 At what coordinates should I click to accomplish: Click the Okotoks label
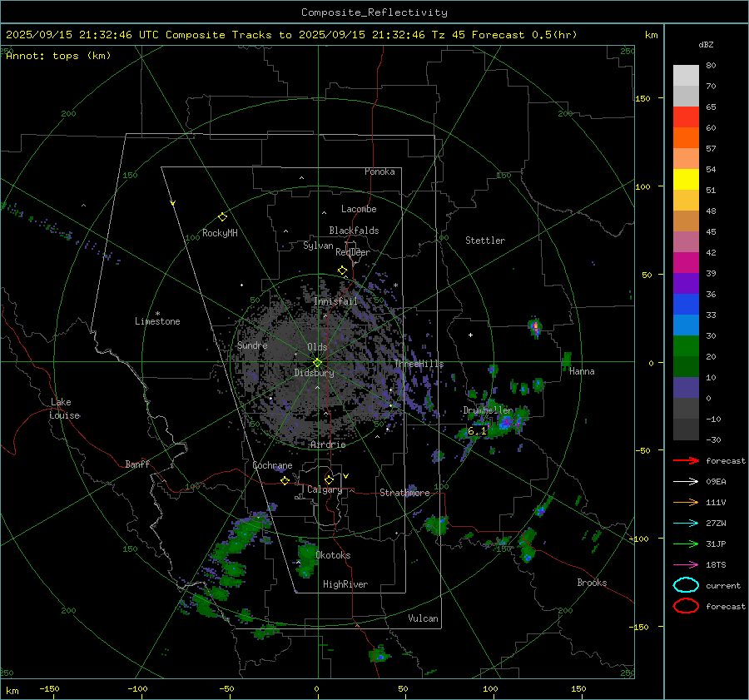coord(333,555)
